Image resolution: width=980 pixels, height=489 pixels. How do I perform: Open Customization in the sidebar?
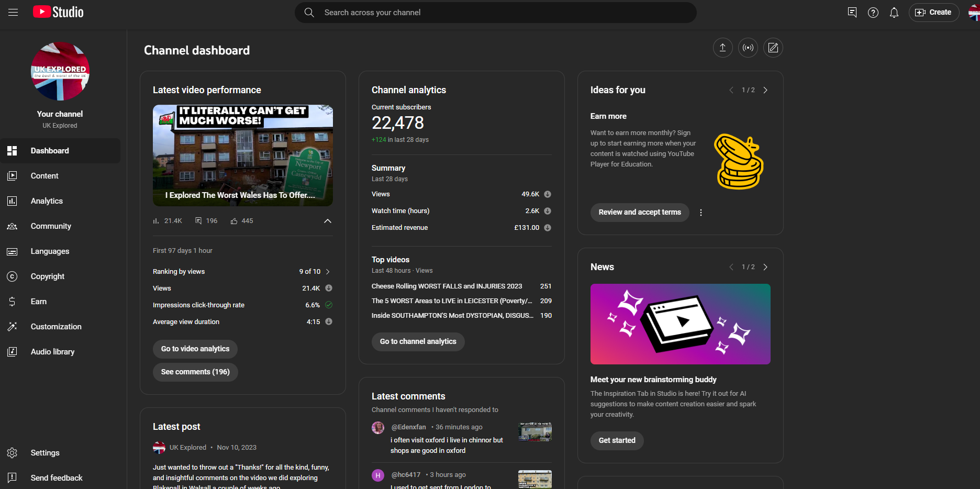click(x=60, y=327)
